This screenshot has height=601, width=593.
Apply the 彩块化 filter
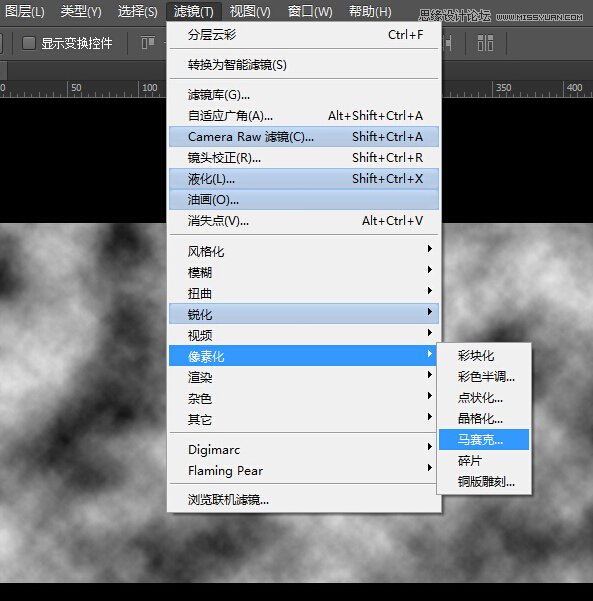tap(484, 356)
